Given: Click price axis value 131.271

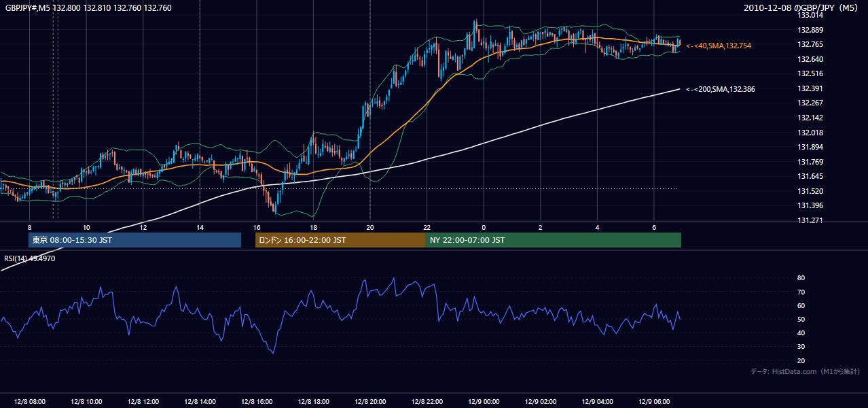Looking at the screenshot, I should [x=810, y=220].
